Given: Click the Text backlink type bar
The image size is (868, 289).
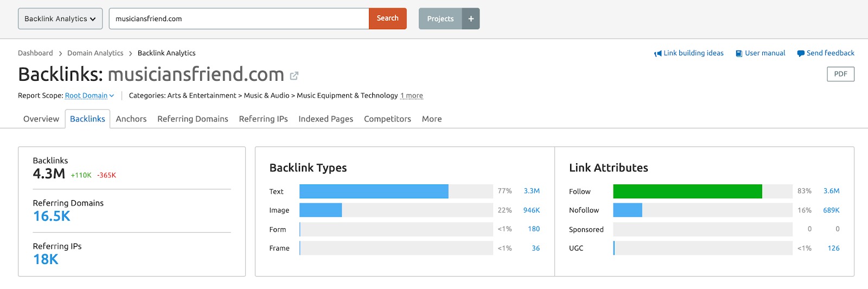Looking at the screenshot, I should [374, 191].
